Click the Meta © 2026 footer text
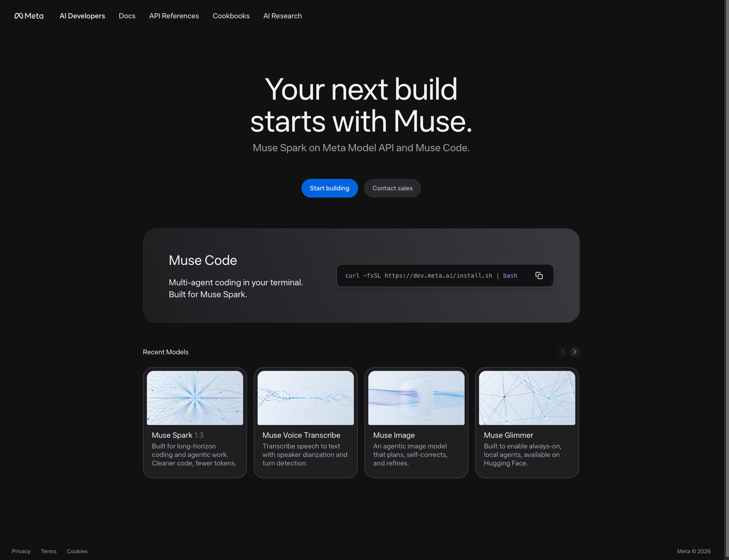The image size is (729, 560). coord(694,551)
